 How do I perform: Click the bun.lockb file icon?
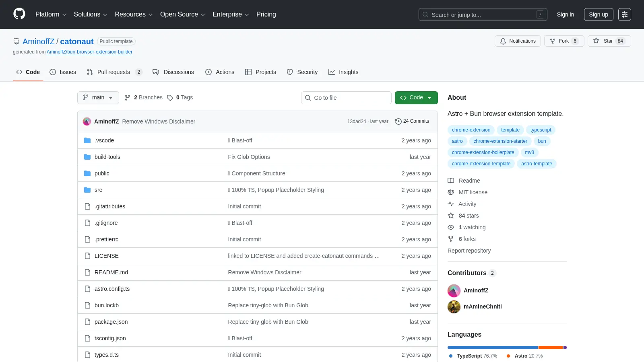pos(87,305)
